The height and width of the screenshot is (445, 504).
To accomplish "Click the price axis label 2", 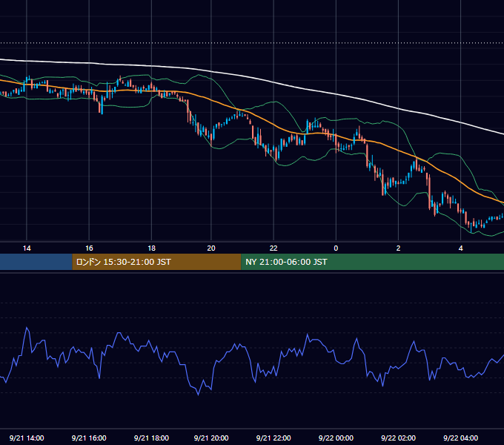I will (x=398, y=248).
